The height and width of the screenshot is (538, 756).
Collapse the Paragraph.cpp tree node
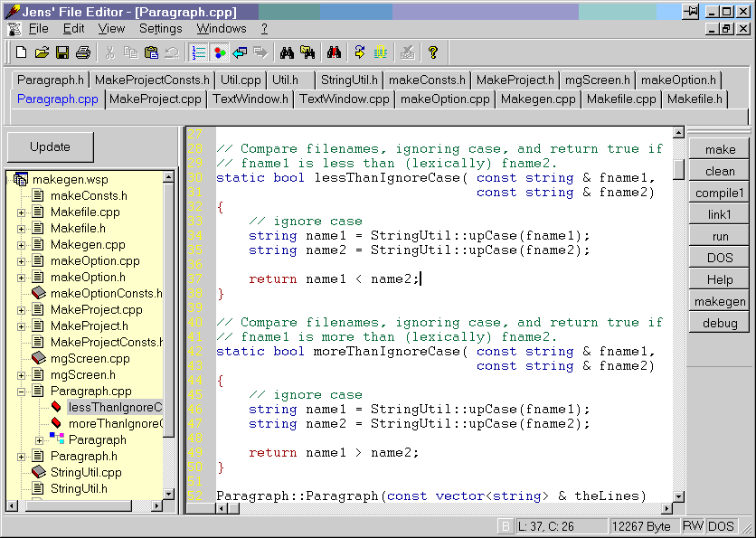(21, 392)
